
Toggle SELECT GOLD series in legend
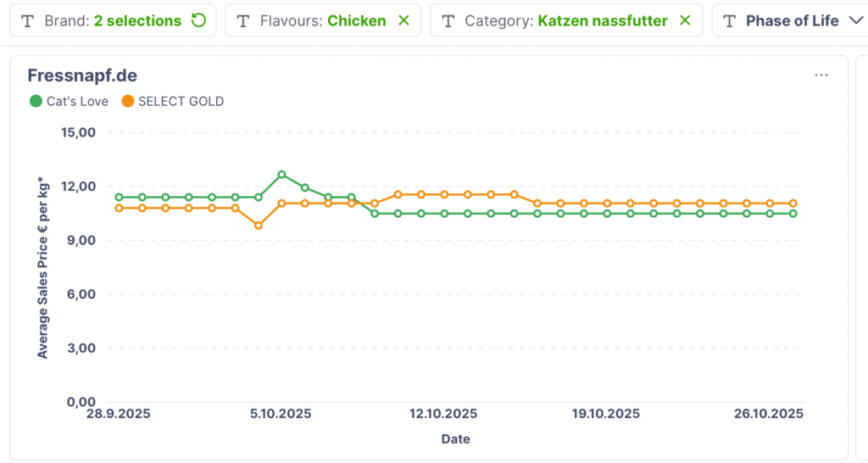181,101
